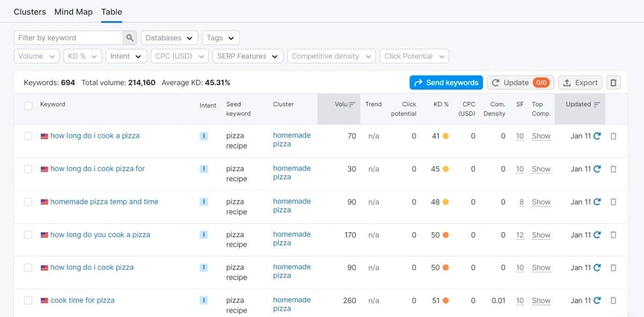Open the KD % filter dropdown

(x=82, y=56)
